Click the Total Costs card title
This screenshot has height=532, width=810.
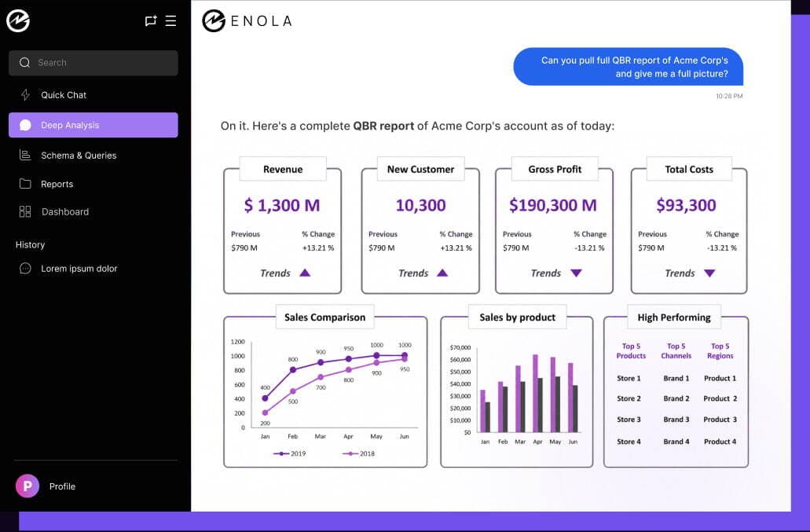tap(688, 170)
